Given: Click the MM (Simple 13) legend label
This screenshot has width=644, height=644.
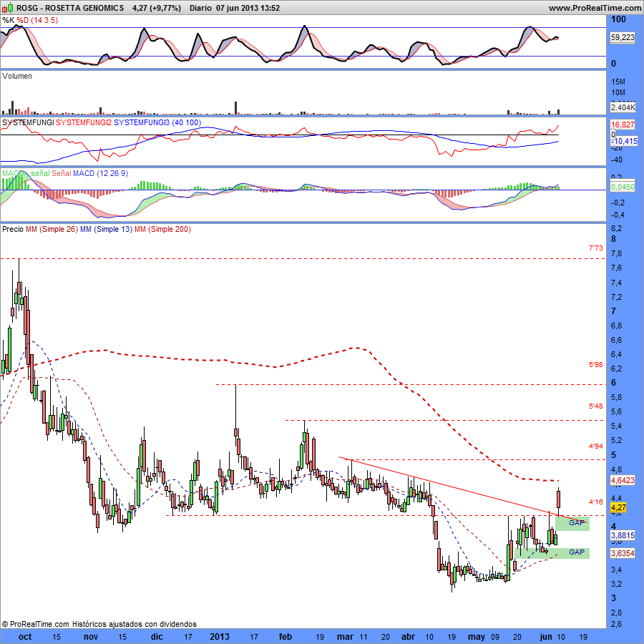Looking at the screenshot, I should pos(106,229).
